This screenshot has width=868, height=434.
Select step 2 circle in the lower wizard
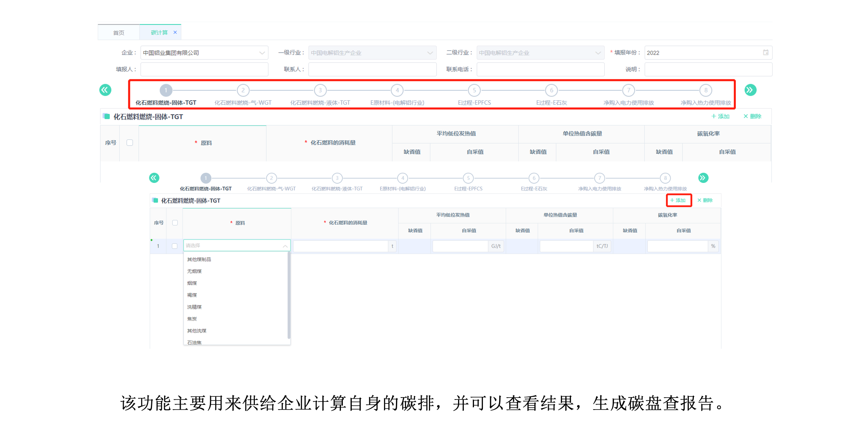[x=271, y=178]
